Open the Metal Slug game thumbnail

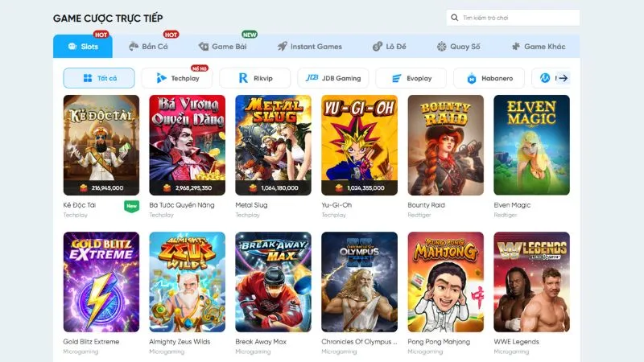[x=273, y=145]
